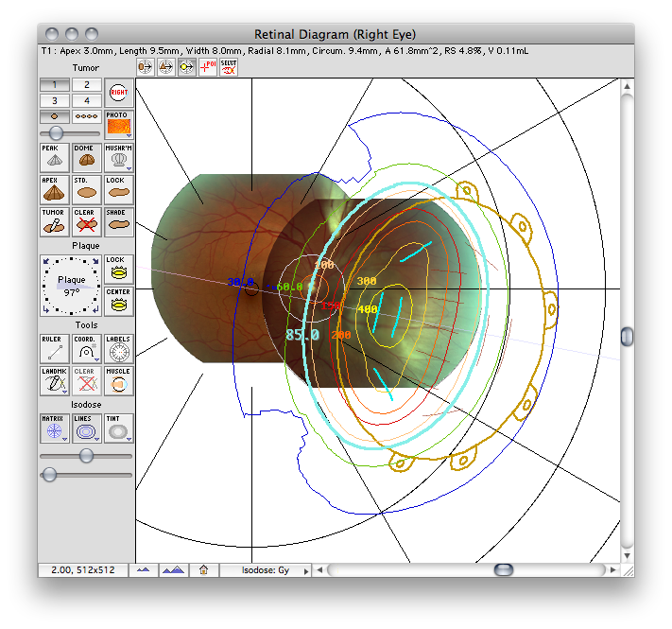
Task: Select tumor number 4
Action: (x=87, y=101)
